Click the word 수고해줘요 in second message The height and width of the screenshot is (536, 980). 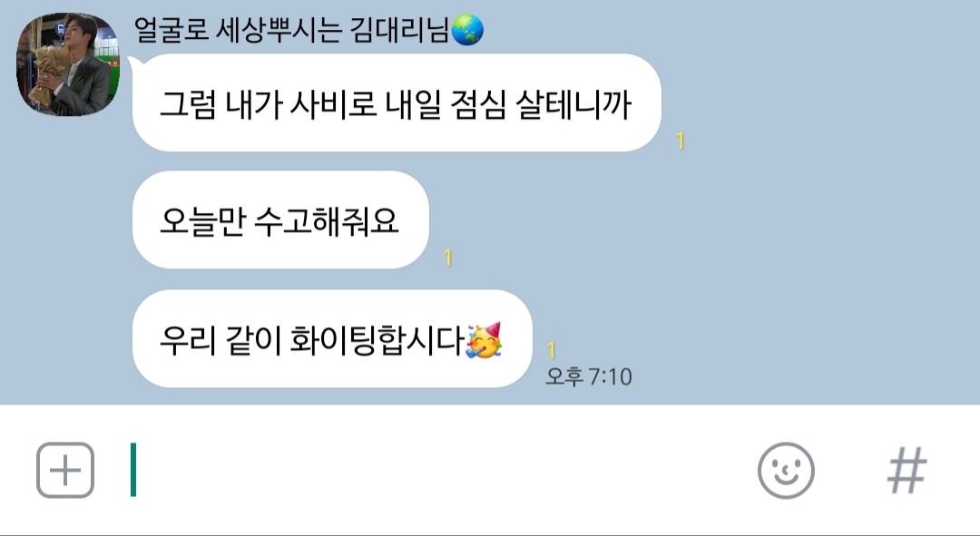(x=326, y=221)
